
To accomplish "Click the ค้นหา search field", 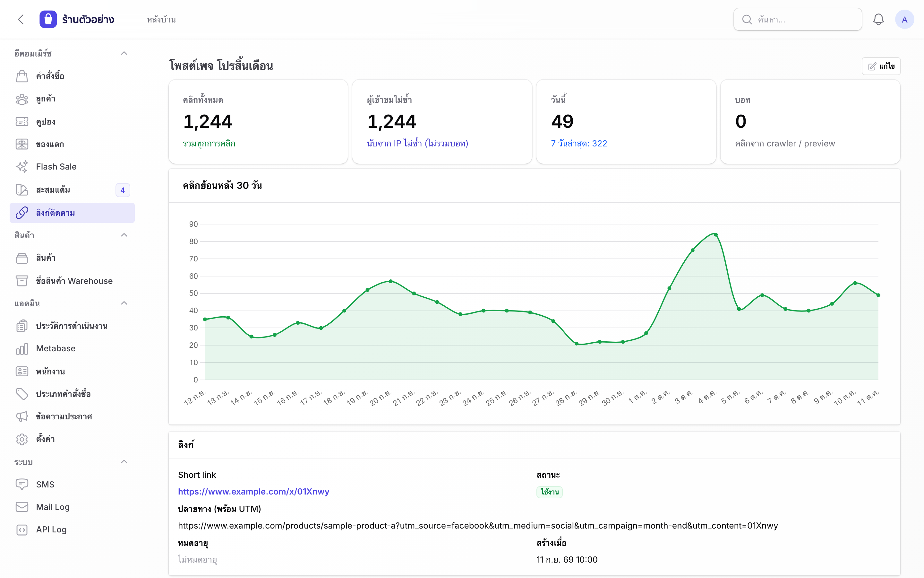I will click(x=798, y=20).
